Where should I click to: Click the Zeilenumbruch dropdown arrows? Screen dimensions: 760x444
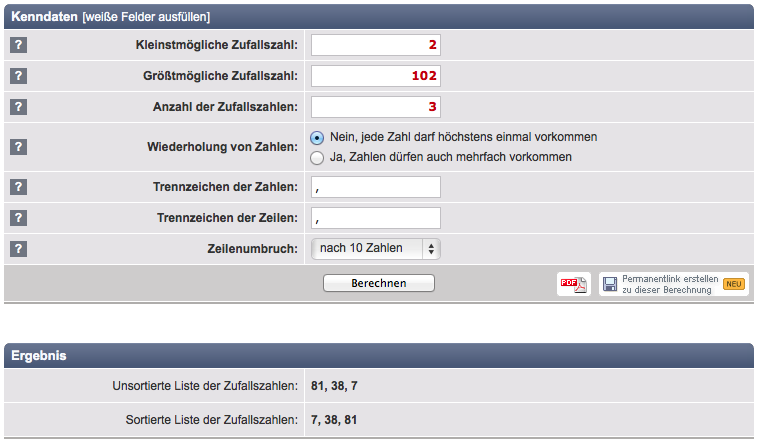point(431,249)
